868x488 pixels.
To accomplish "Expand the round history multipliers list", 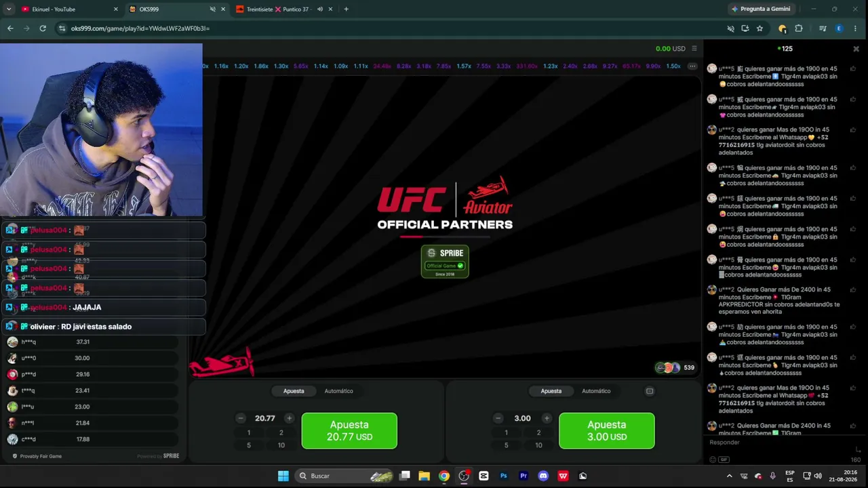I will point(692,66).
